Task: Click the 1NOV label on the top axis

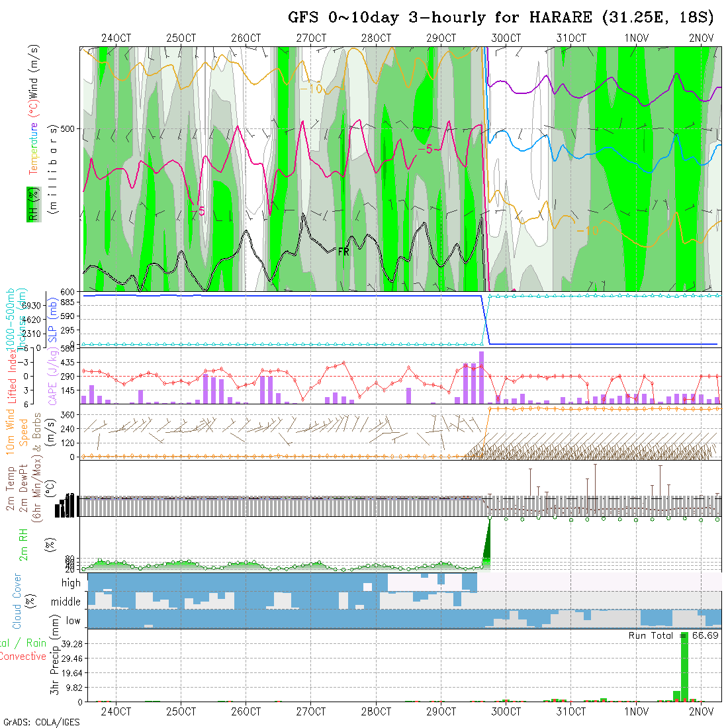Action: click(x=635, y=38)
